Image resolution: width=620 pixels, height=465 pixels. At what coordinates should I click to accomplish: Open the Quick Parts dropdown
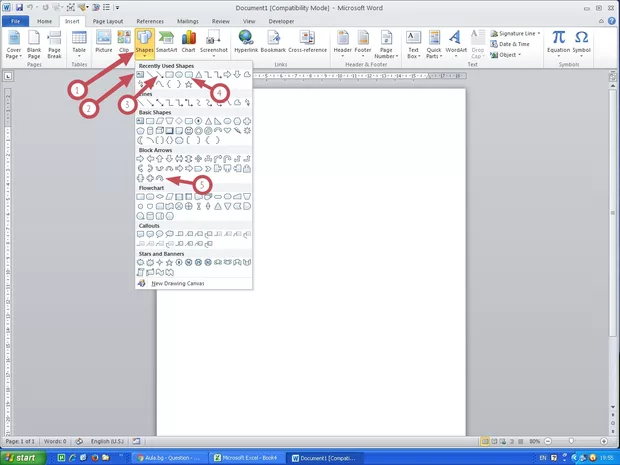434,44
